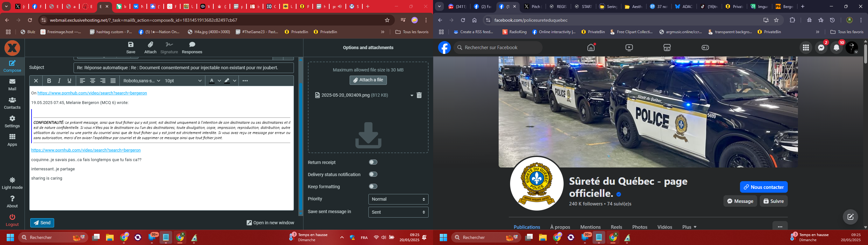Expand text color dropdown arrow
This screenshot has width=868, height=245.
(x=220, y=81)
